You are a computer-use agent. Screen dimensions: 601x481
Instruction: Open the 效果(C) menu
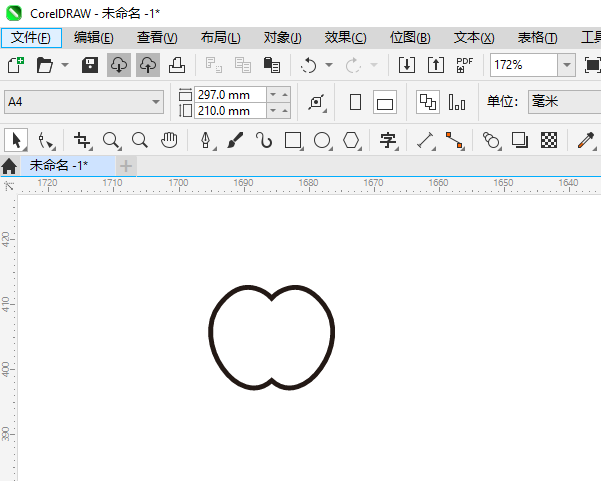346,38
